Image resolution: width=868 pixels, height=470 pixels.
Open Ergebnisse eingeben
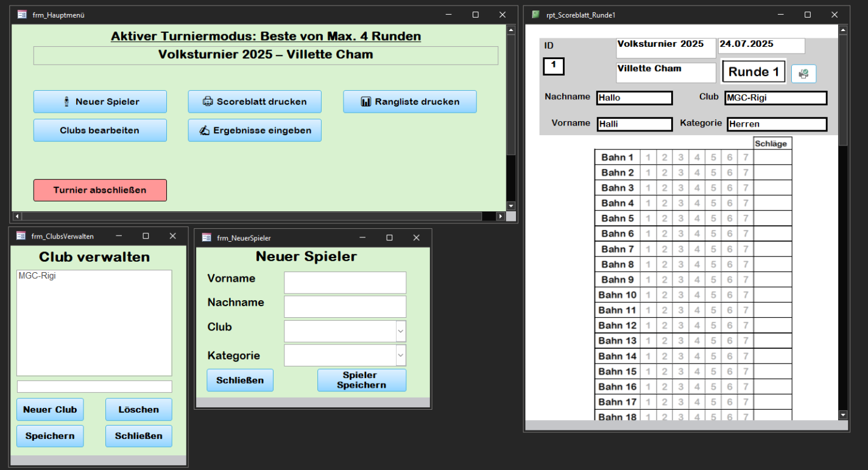(255, 130)
